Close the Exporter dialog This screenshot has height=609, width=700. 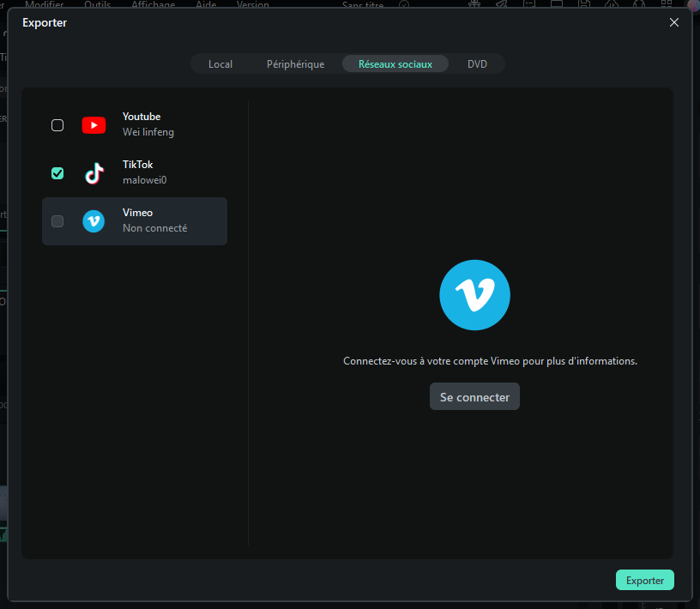pos(674,23)
